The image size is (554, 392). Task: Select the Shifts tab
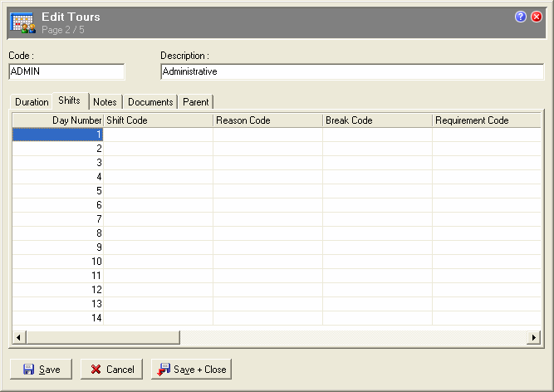point(70,101)
